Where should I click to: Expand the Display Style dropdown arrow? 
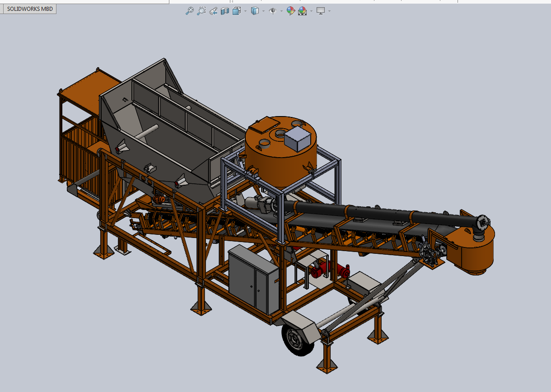click(x=264, y=11)
